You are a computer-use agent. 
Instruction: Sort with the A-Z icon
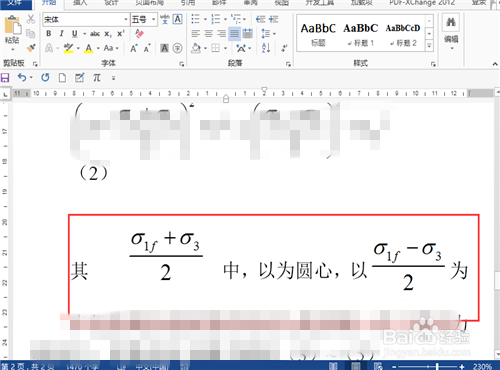tap(266, 48)
